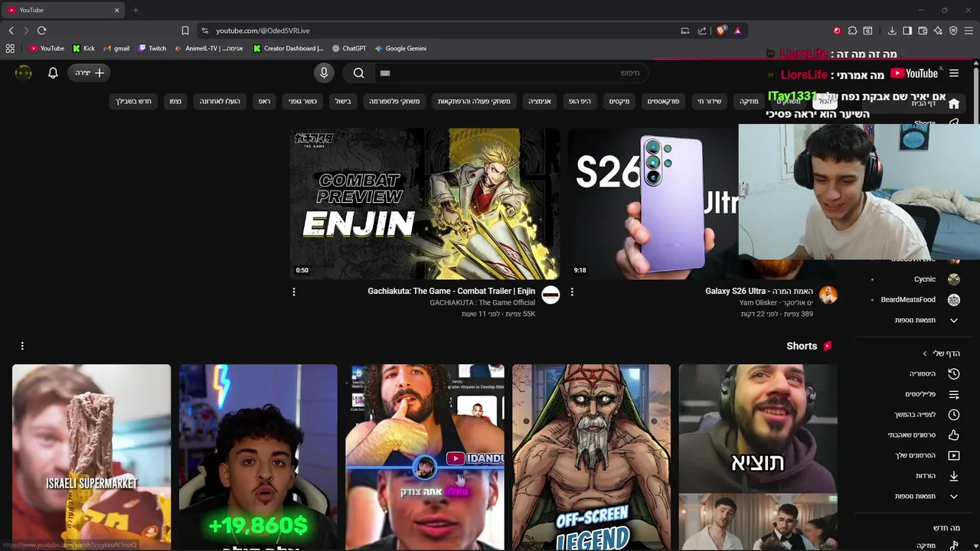
Task: Open GACHIAKUTA : The Game Official channel link
Action: (482, 302)
